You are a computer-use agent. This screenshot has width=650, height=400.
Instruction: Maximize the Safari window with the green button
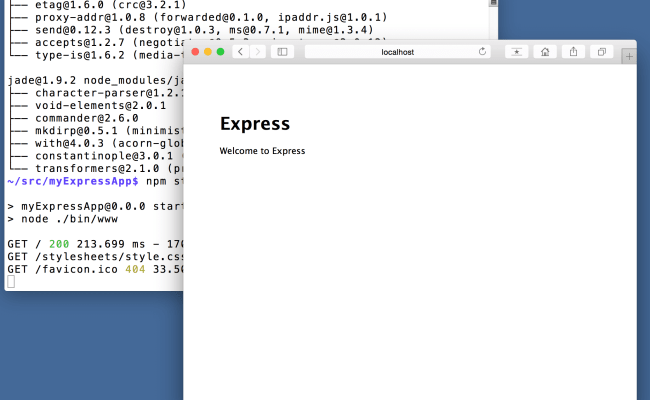pyautogui.click(x=221, y=51)
